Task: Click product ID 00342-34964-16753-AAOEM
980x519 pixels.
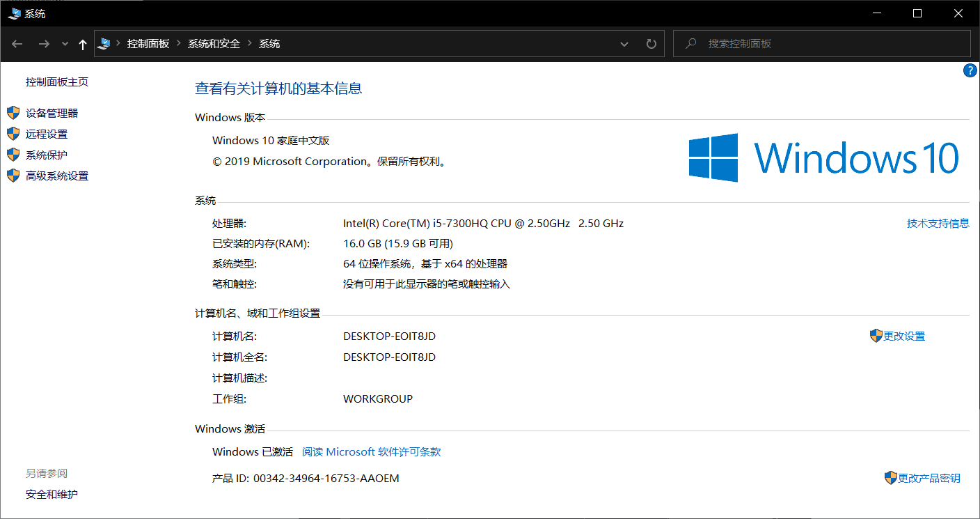Action: [326, 479]
